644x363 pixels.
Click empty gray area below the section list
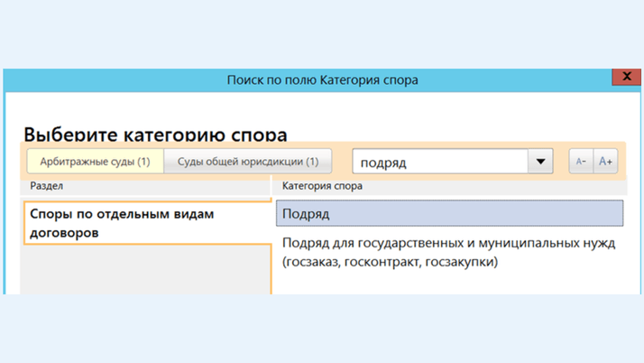[146, 269]
